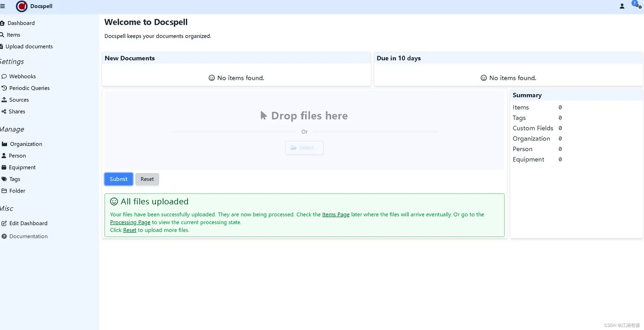Click the Welcome to Docspell heading

pos(146,22)
